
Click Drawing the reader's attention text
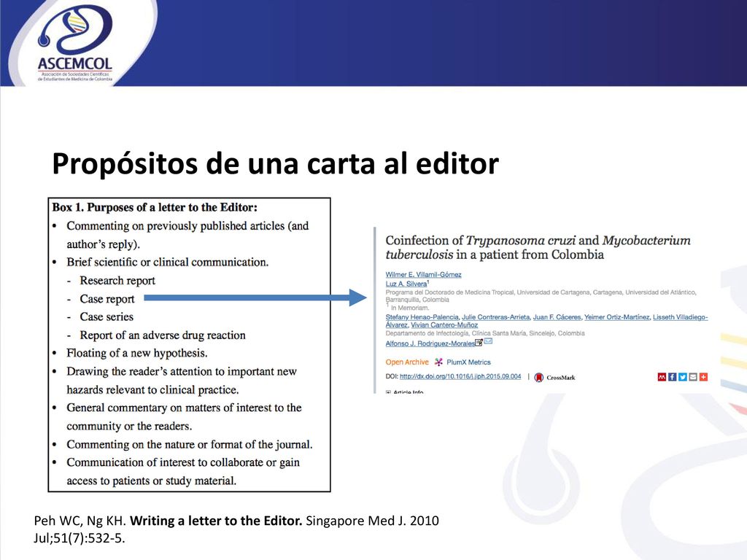click(x=182, y=381)
